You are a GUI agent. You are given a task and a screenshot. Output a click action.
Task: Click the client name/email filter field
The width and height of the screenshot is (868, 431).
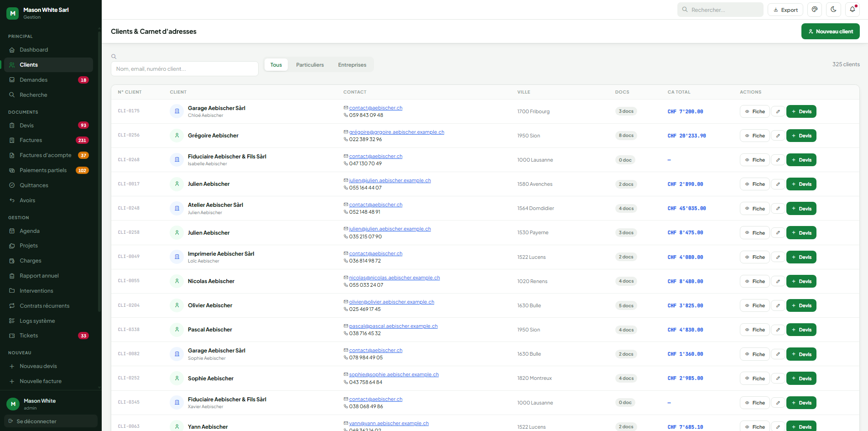click(x=185, y=69)
